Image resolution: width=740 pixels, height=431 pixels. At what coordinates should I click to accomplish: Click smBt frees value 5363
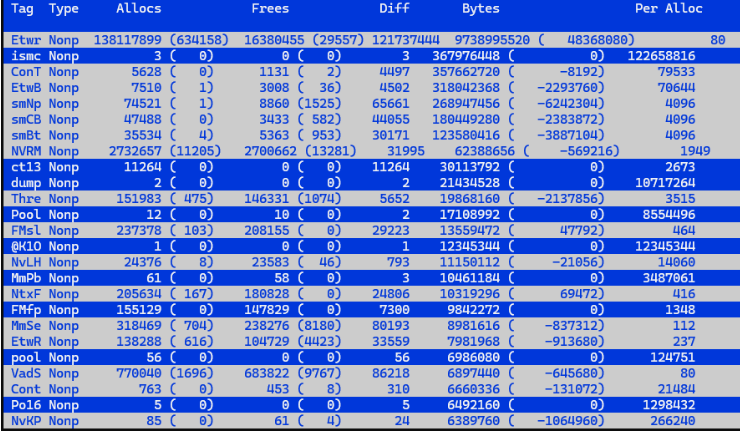point(274,135)
